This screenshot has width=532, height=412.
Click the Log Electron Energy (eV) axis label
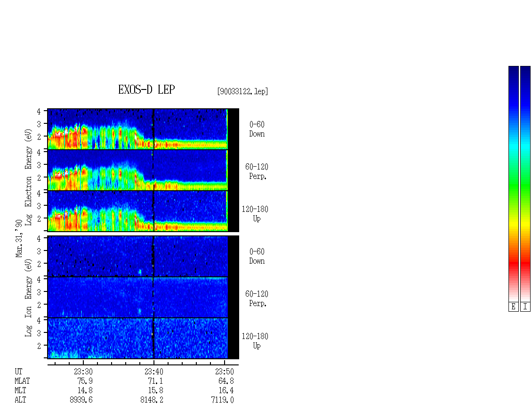click(x=29, y=177)
